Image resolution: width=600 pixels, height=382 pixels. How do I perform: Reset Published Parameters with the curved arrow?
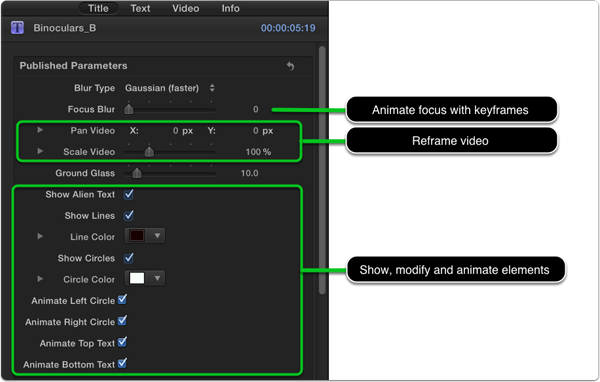coord(291,66)
